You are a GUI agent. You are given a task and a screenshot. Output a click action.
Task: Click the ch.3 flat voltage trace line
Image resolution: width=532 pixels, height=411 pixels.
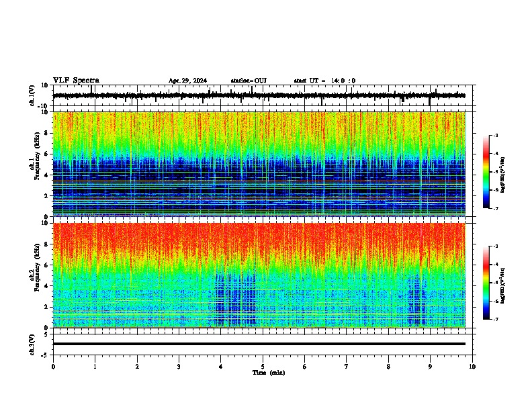click(x=259, y=344)
